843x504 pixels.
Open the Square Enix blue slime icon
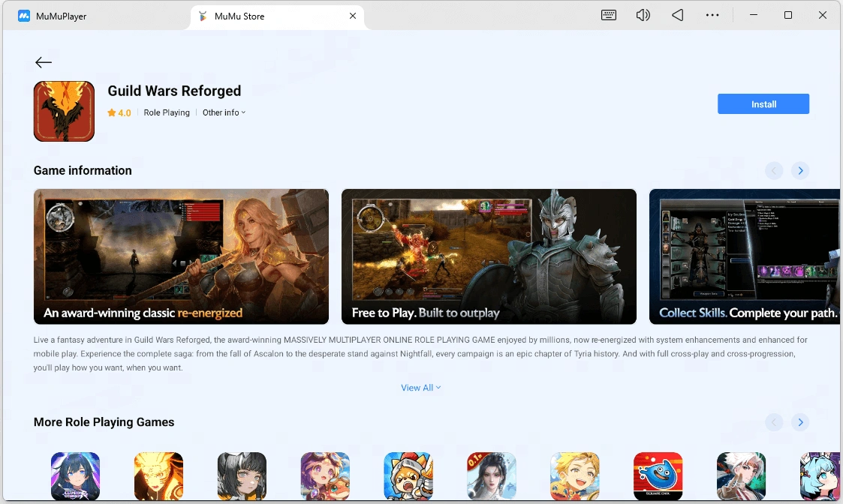pos(658,476)
